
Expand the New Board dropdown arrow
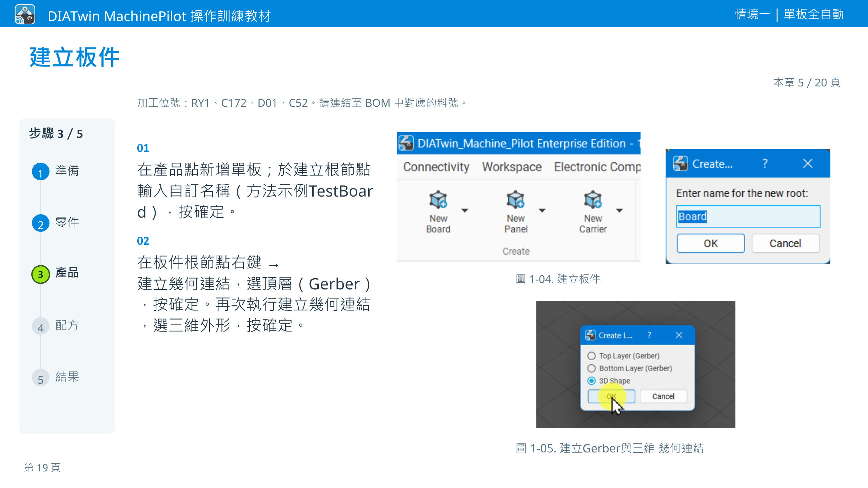pyautogui.click(x=465, y=210)
